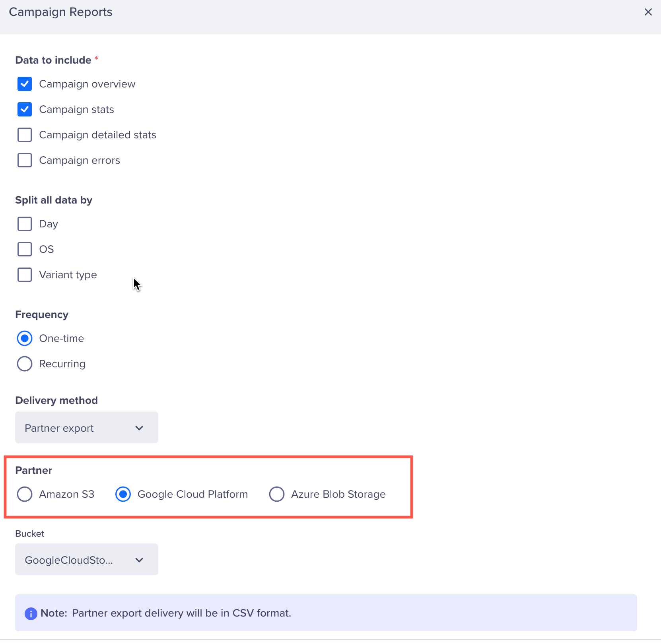
Task: Enable Campaign detailed stats
Action: tap(24, 135)
